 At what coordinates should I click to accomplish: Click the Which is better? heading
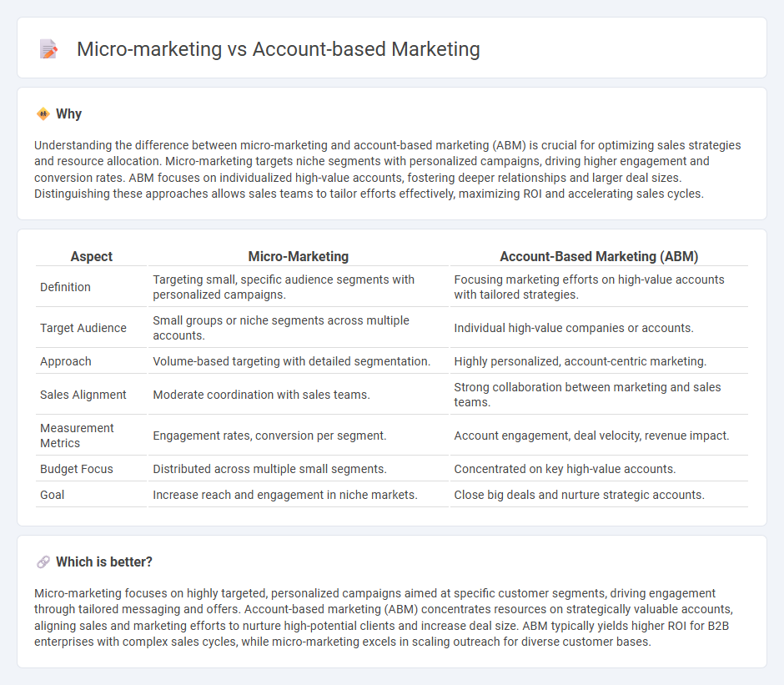click(104, 562)
